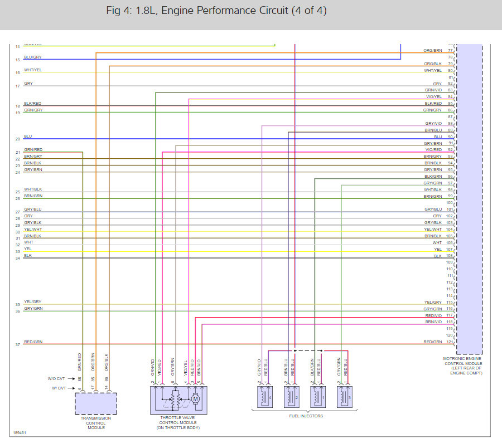Viewport: 502px width, 448px height.
Task: Click the BLU label at line 20
Action: [x=28, y=136]
